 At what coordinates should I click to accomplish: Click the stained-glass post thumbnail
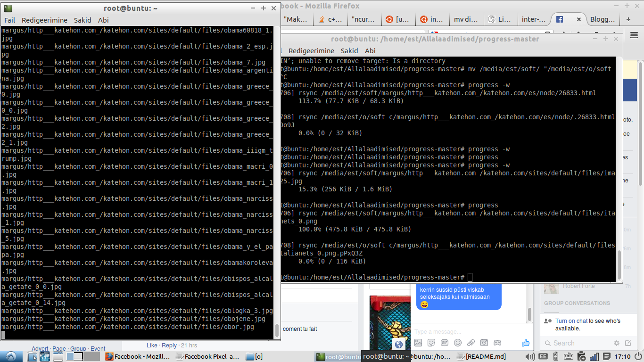click(389, 323)
